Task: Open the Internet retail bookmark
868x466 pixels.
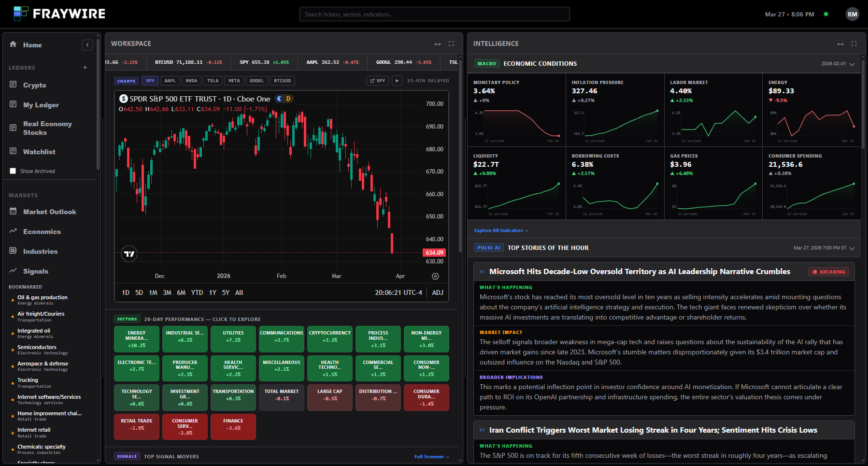Action: [x=34, y=433]
